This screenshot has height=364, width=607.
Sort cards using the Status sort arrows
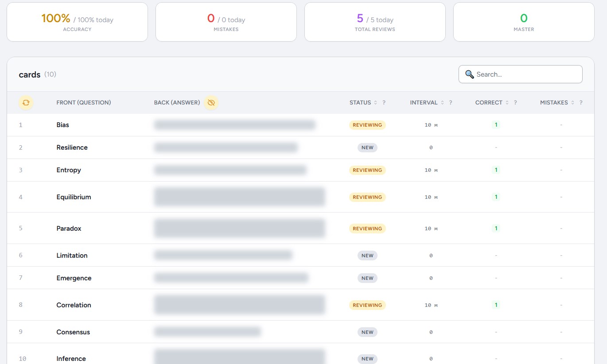click(376, 103)
